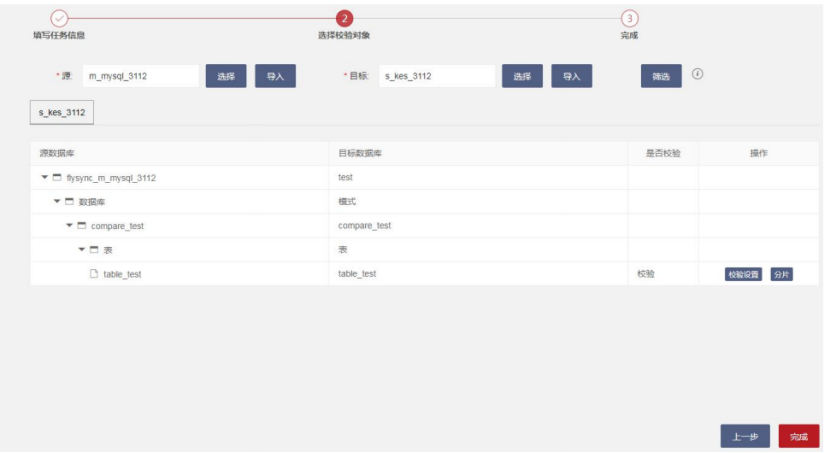
Task: Click step label 填写任务信息
Action: point(59,35)
